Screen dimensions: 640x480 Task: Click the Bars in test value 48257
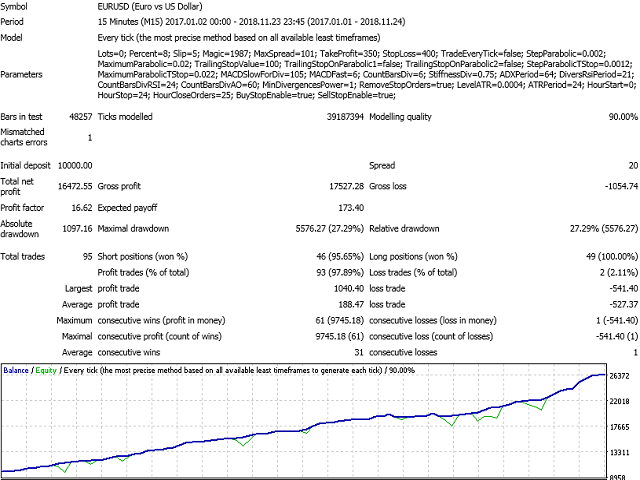(81, 117)
